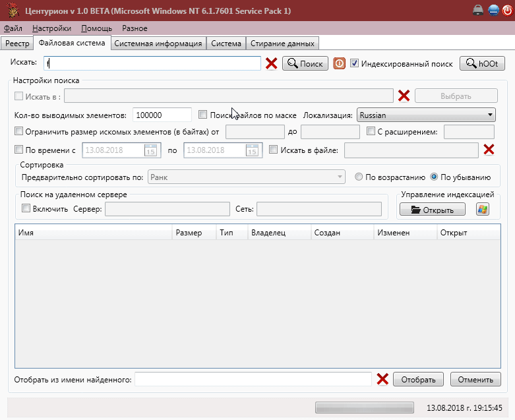Image resolution: width=515 pixels, height=420 pixels.
Task: Enable Искать в файле checkbox
Action: [273, 150]
